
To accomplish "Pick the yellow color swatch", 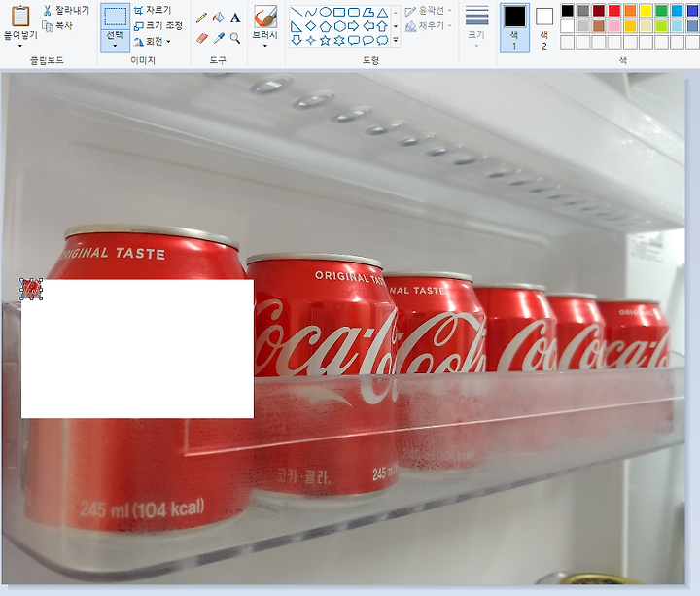I will (x=646, y=10).
